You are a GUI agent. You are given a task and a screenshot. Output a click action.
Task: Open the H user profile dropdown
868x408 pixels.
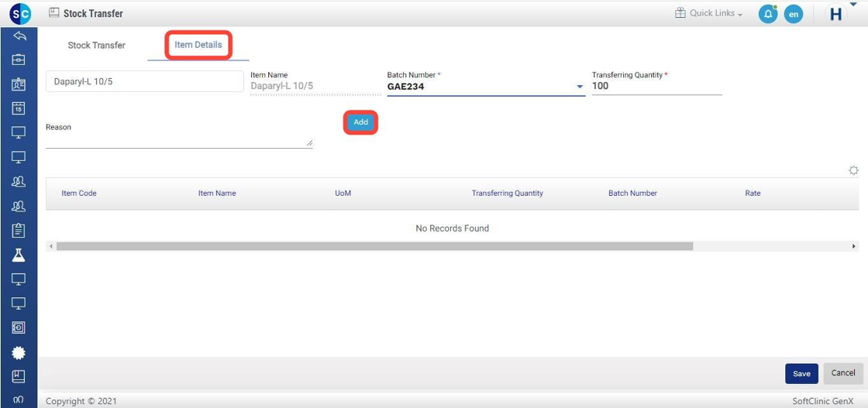point(836,14)
